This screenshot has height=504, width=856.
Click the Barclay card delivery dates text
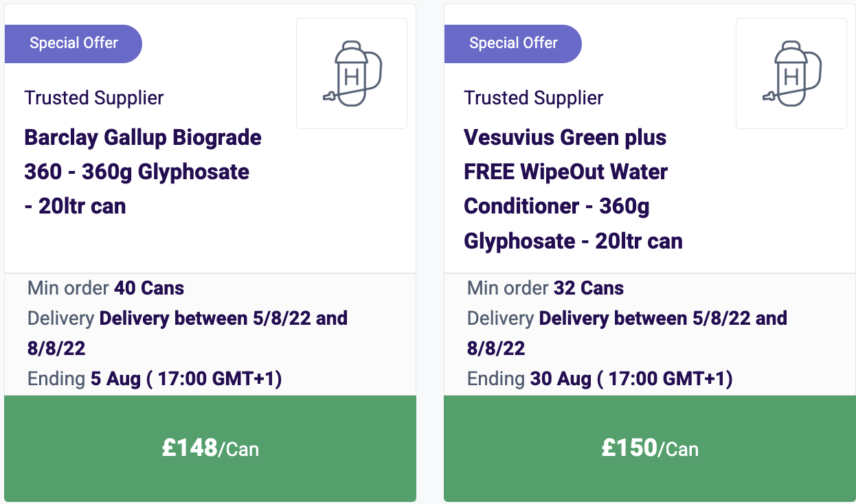[x=188, y=333]
